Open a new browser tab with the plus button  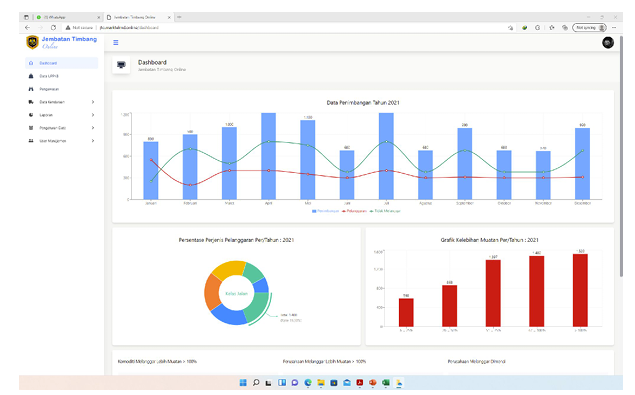179,17
